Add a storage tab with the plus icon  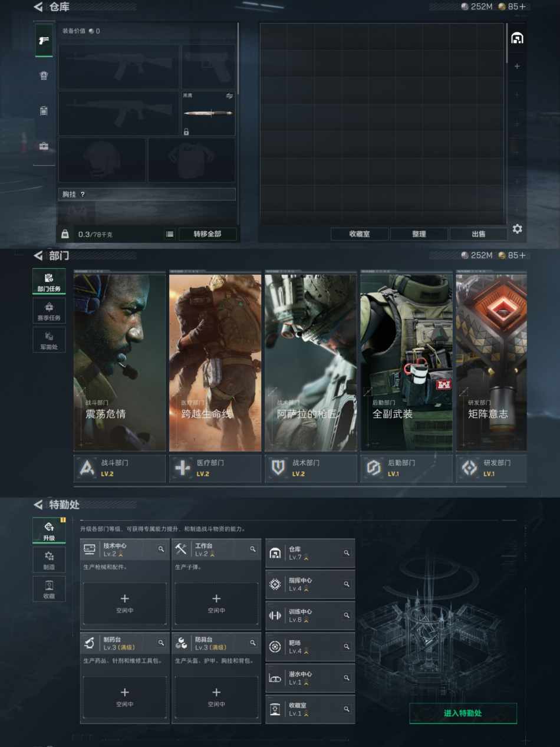pyautogui.click(x=517, y=67)
